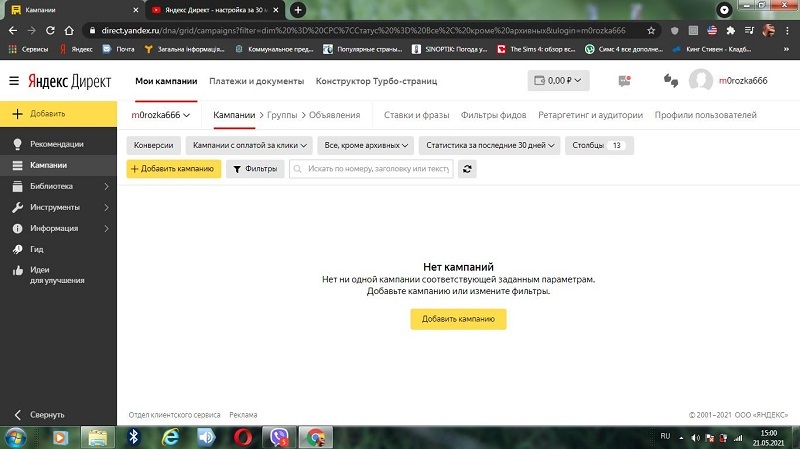Go to the Объявления breadcrumb
This screenshot has width=800, height=449.
pos(334,115)
